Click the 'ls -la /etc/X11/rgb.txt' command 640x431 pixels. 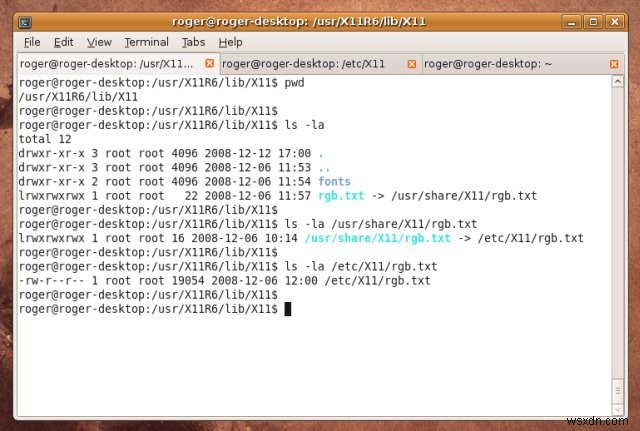pyautogui.click(x=361, y=267)
